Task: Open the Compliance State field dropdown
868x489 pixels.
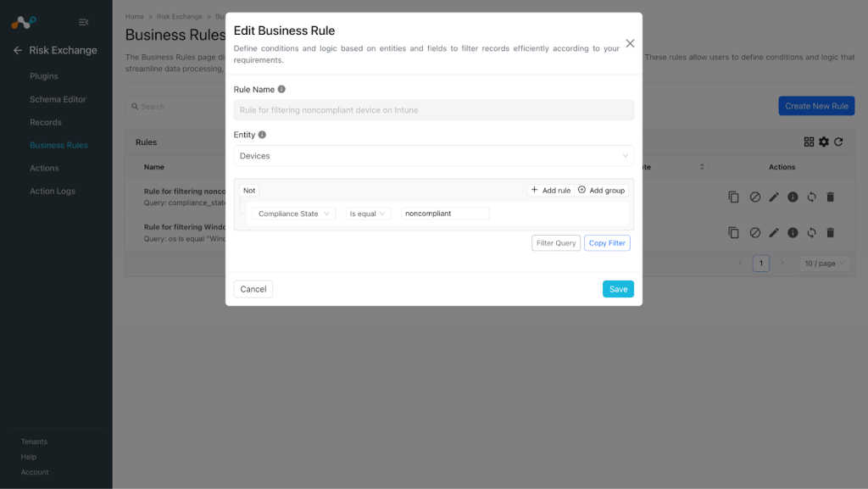Action: [293, 214]
